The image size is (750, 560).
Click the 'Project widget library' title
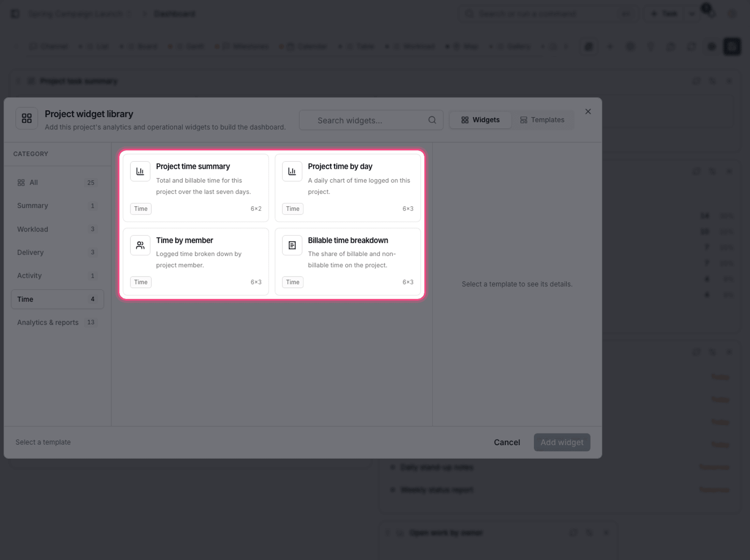click(x=89, y=114)
